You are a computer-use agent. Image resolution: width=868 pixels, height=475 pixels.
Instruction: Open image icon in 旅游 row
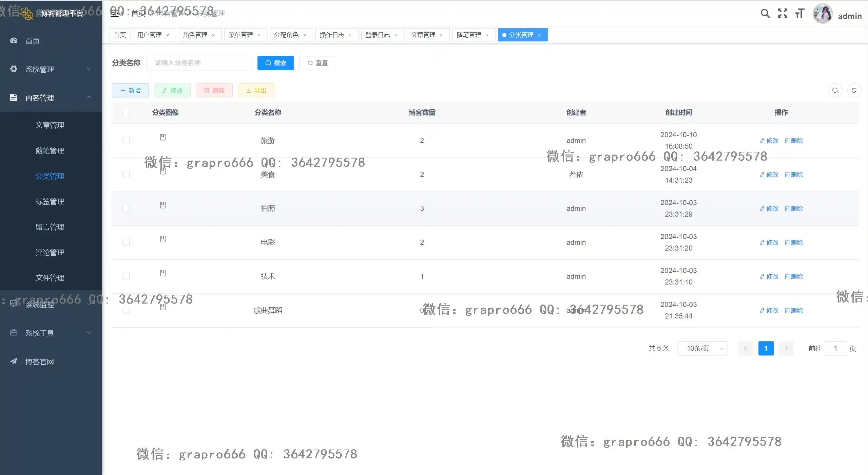click(163, 137)
